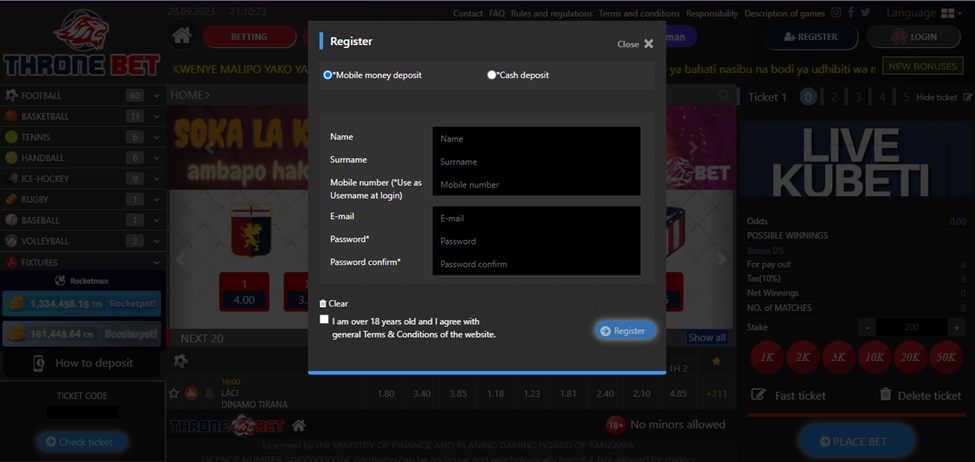Viewport: 975px width, 462px height.
Task: Select Cash deposit radio option
Action: [492, 75]
